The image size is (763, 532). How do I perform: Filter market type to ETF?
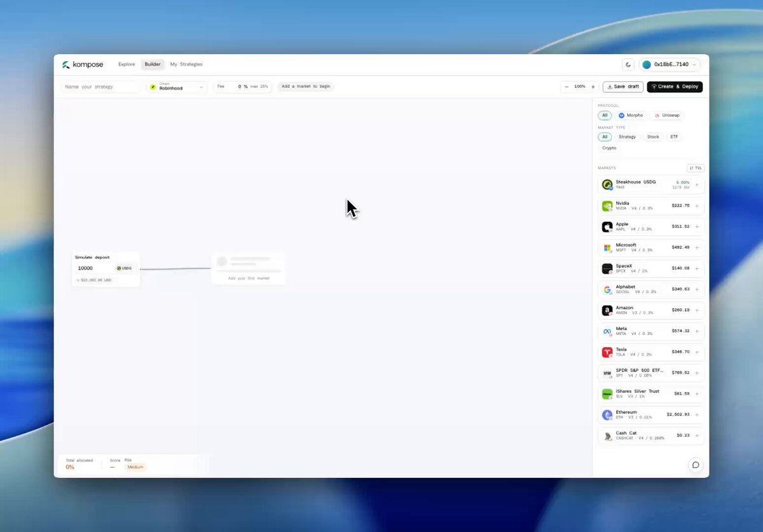pos(674,137)
